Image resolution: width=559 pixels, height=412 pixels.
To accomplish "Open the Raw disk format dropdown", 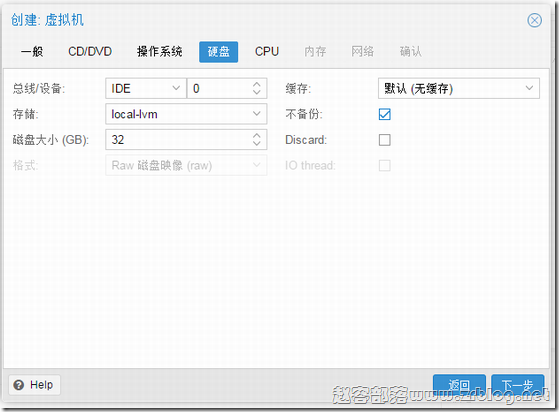I will pos(186,165).
